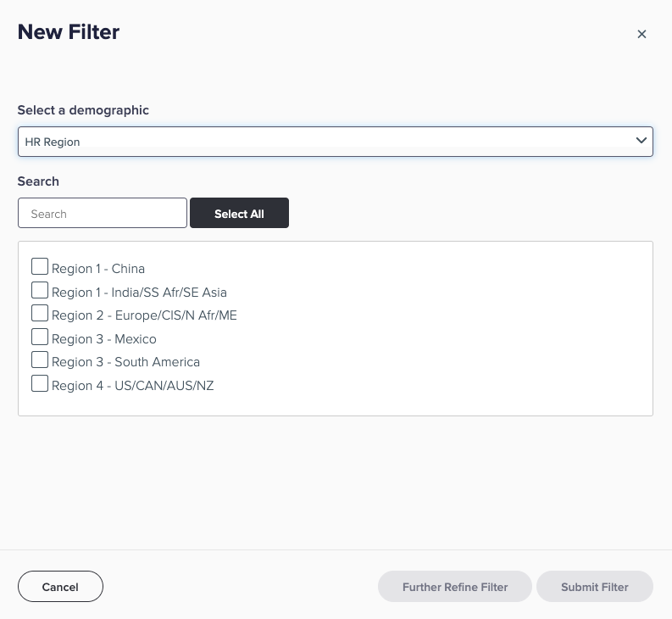
Task: Click the Region 3 - Mexico label text
Action: pos(104,339)
